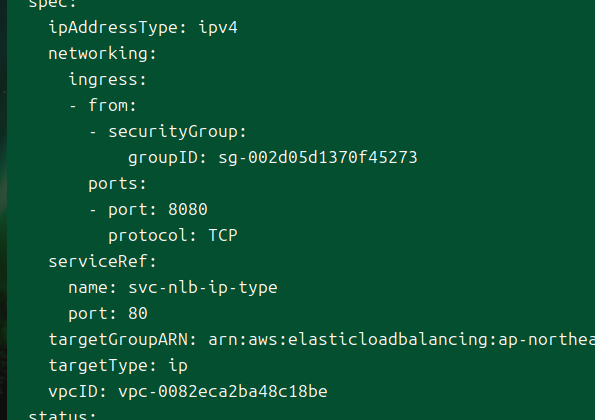Screen dimensions: 595x420
Task: Click service name svc-nlb-ip-type
Action: (x=203, y=288)
